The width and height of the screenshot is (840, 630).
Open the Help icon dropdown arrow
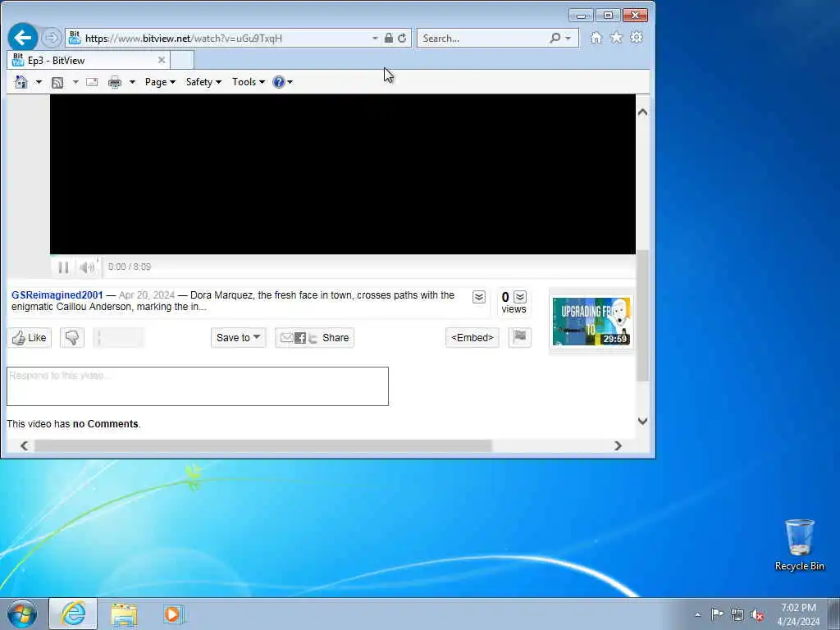click(290, 82)
